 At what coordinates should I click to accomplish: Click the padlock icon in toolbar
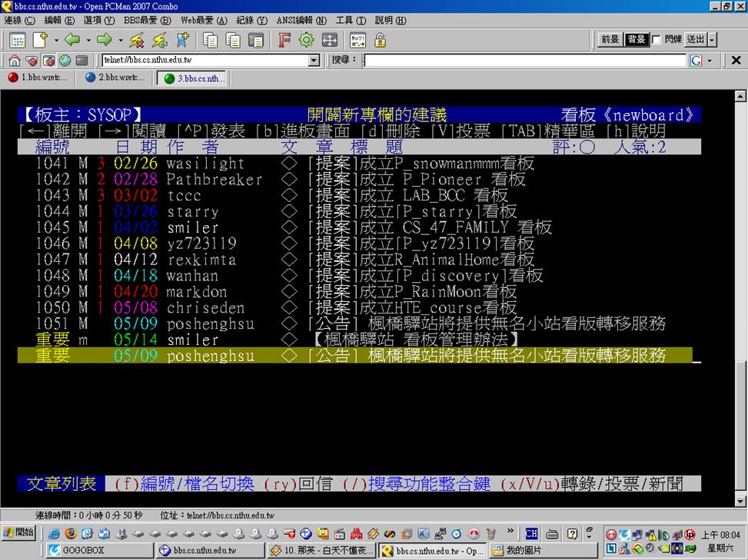point(380,40)
